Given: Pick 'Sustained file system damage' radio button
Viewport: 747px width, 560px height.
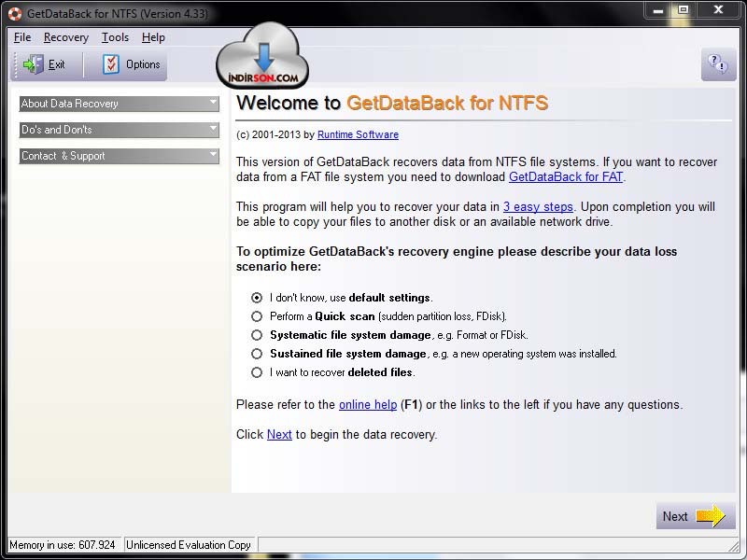Looking at the screenshot, I should click(257, 354).
